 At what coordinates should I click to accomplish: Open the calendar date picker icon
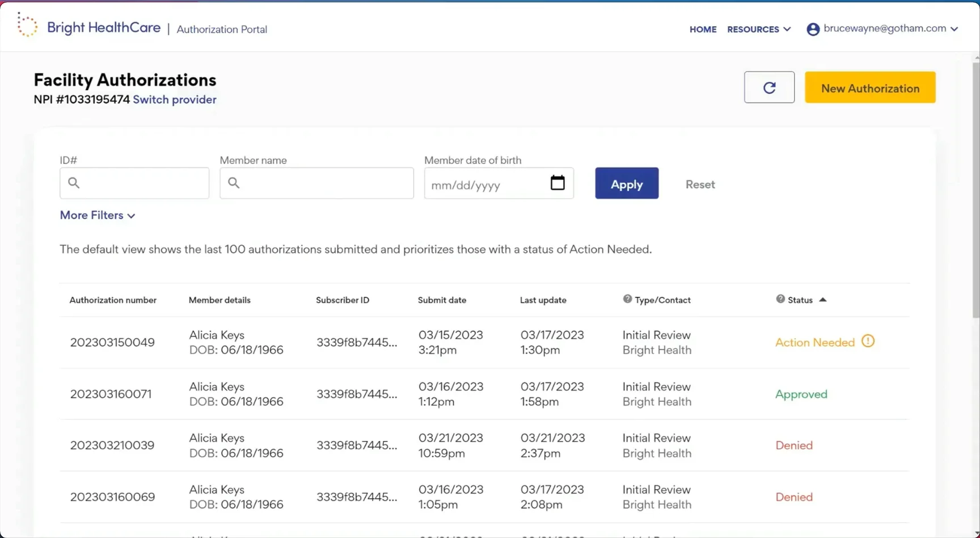[x=557, y=183]
